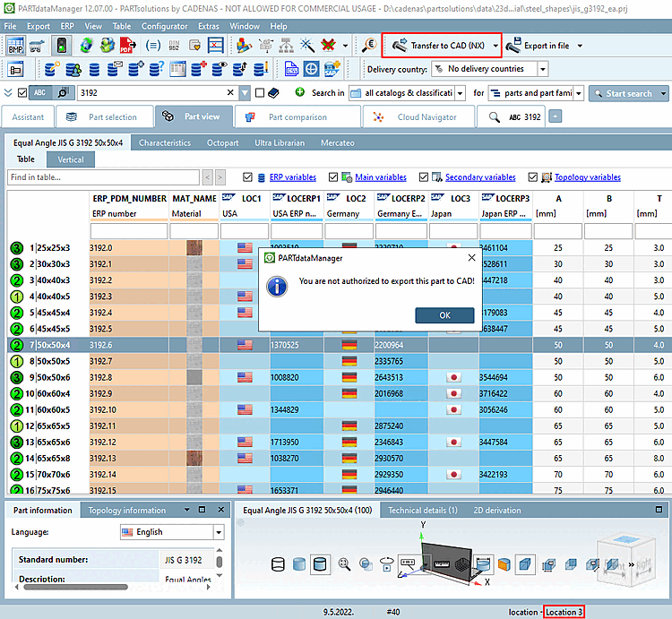Click the PDF export icon in toolbar
672x619 pixels.
[x=128, y=45]
